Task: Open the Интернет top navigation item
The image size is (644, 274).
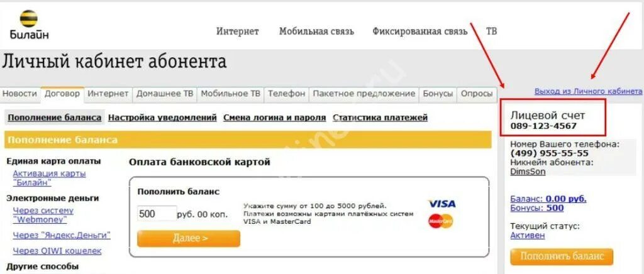Action: click(x=238, y=31)
